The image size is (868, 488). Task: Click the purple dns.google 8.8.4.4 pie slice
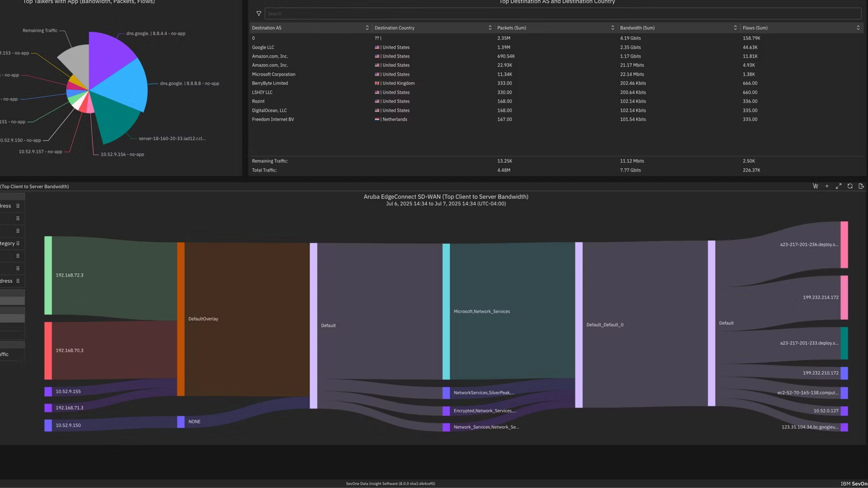(108, 54)
